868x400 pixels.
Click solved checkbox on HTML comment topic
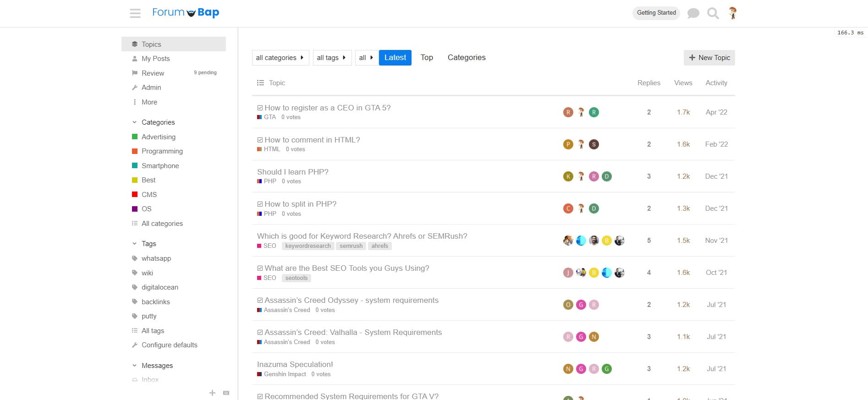coord(260,140)
